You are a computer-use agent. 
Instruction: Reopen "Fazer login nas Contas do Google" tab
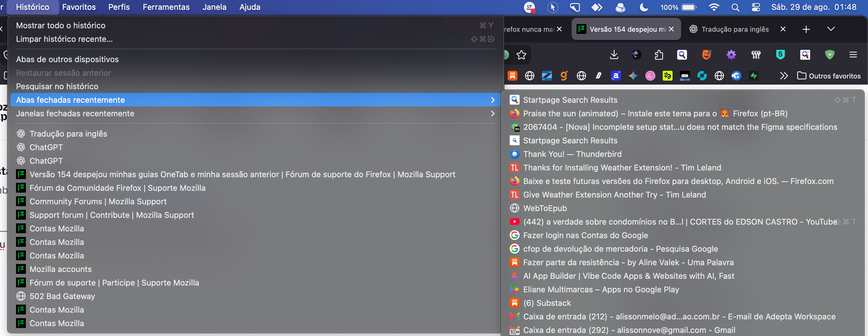click(683, 235)
